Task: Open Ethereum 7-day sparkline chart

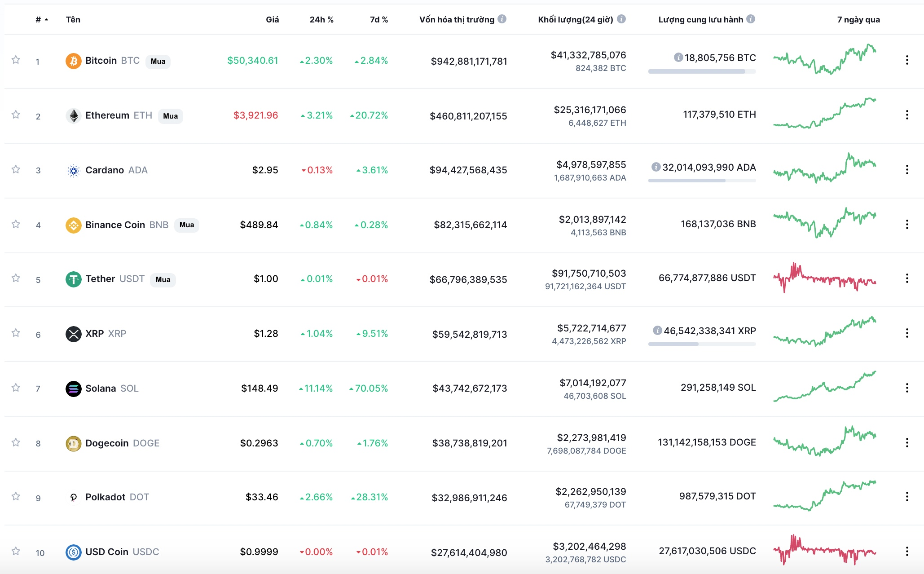Action: [x=825, y=113]
